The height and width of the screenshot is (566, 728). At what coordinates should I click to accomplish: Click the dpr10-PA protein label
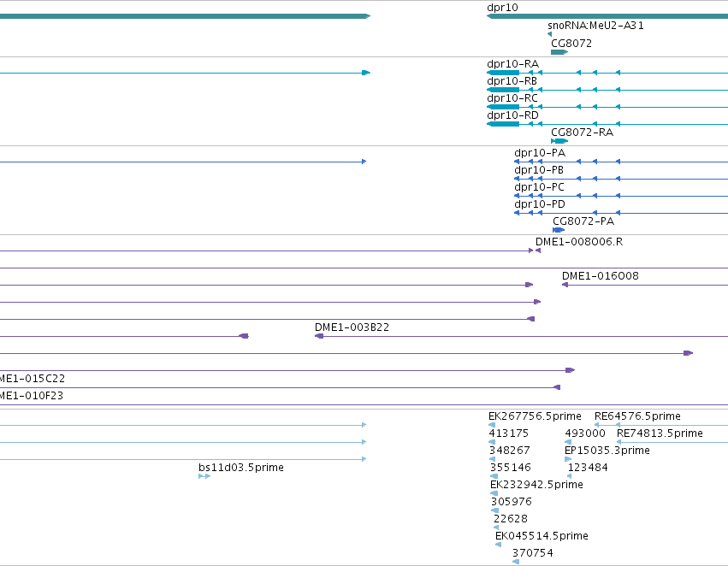[x=540, y=153]
